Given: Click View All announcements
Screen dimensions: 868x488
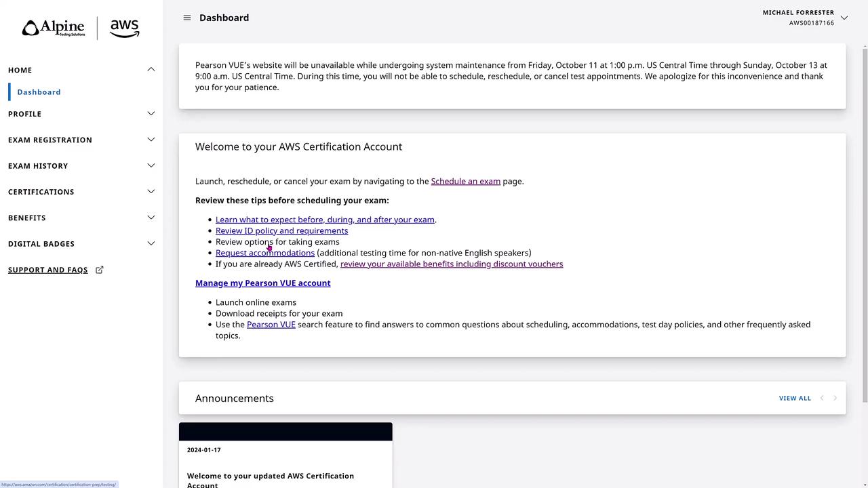Looking at the screenshot, I should pos(795,399).
